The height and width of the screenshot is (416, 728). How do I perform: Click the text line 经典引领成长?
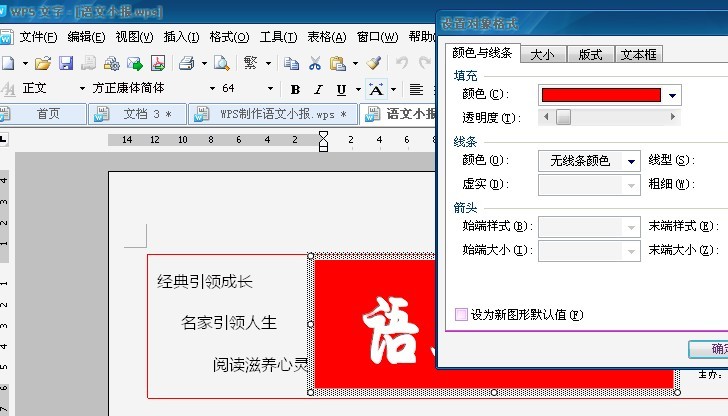tap(205, 281)
